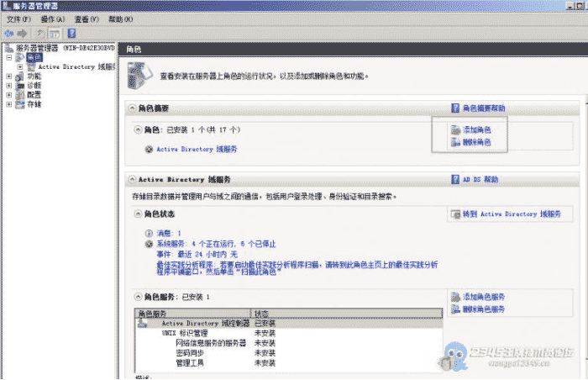Click the show/hide console tree toolbar icon

click(x=54, y=33)
